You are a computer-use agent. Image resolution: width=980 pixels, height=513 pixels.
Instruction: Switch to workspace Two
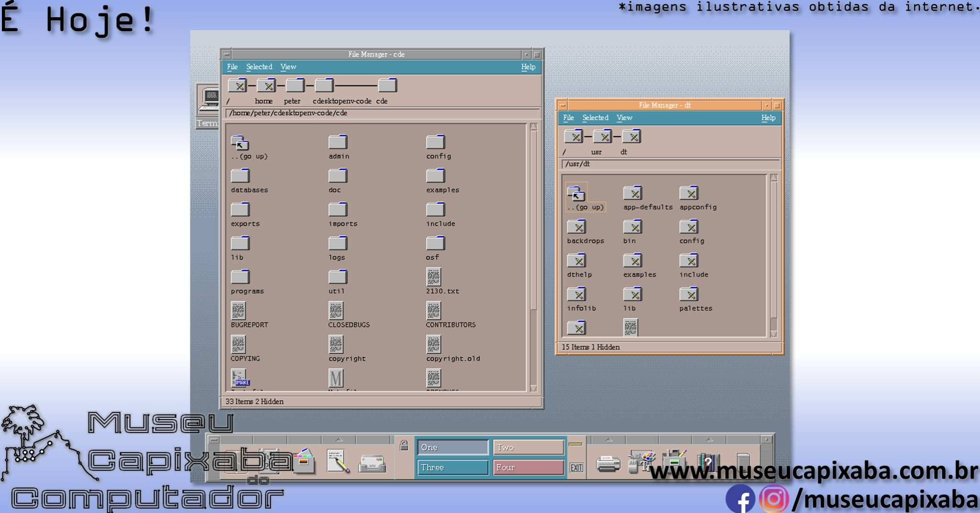pyautogui.click(x=528, y=448)
